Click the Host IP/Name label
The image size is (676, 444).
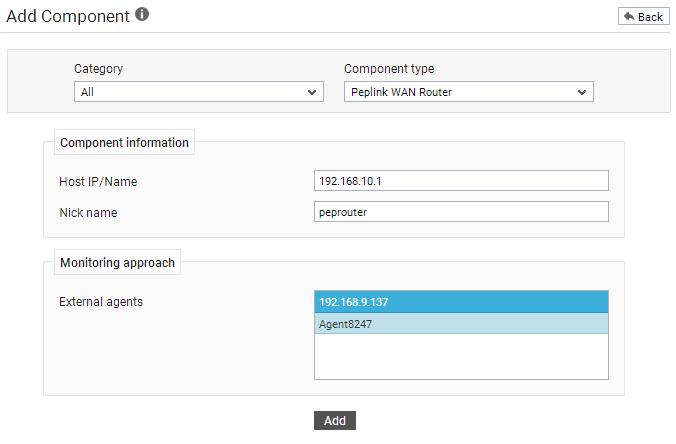(98, 181)
